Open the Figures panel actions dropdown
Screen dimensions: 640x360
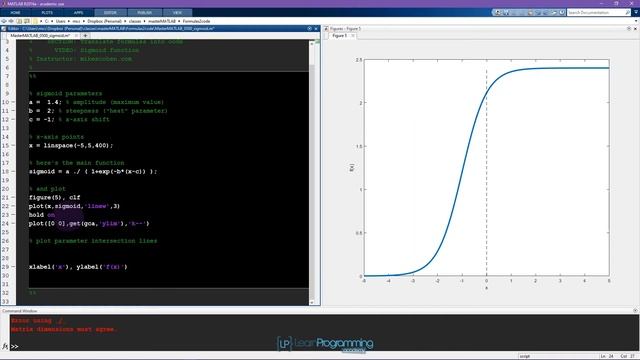tap(629, 29)
